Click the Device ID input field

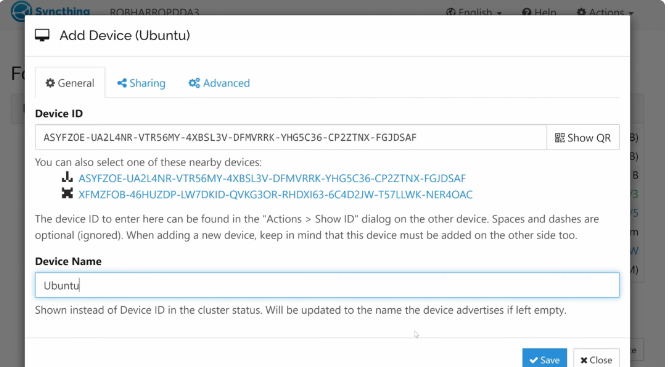(291, 137)
